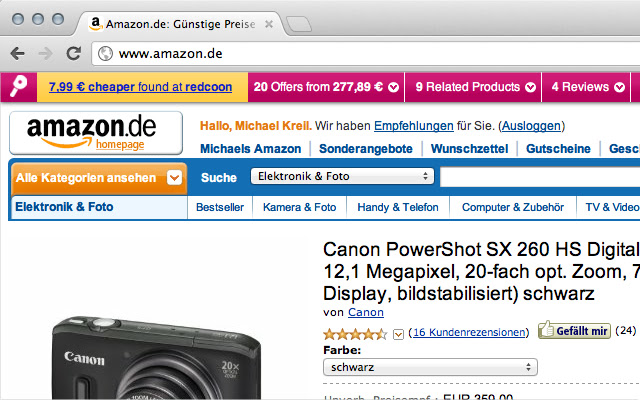The width and height of the screenshot is (640, 400).
Task: Click the Ausloggen link
Action: tap(531, 126)
